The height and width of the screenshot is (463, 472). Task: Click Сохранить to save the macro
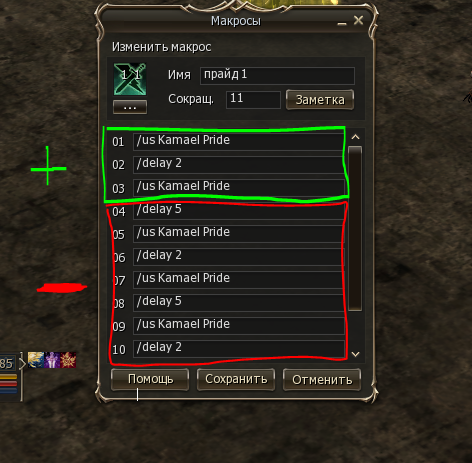[236, 379]
